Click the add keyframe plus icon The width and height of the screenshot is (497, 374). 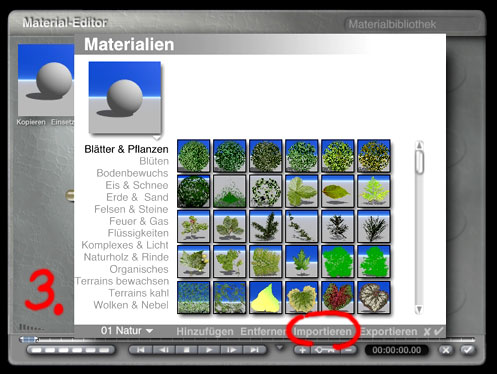302,350
